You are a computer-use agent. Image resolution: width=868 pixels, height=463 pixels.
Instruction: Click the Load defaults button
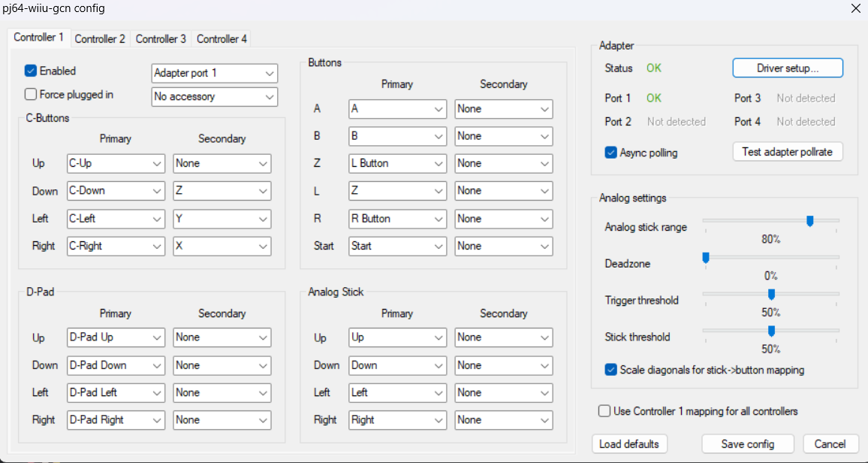(x=629, y=444)
